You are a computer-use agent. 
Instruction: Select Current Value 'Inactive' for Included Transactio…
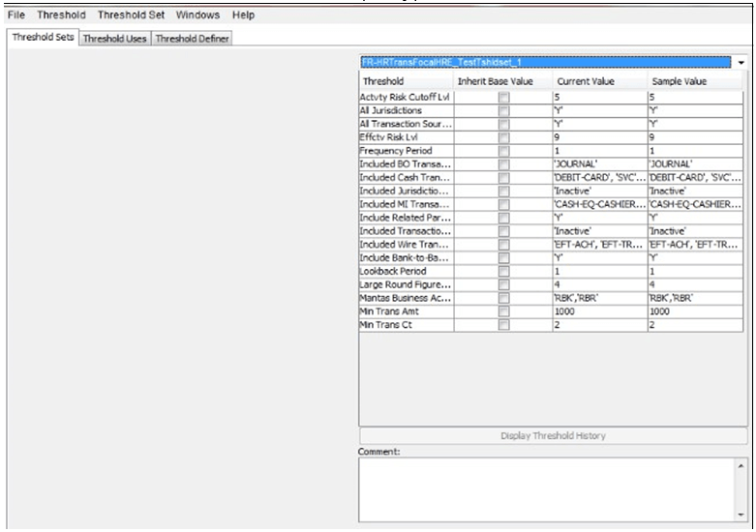[x=600, y=231]
